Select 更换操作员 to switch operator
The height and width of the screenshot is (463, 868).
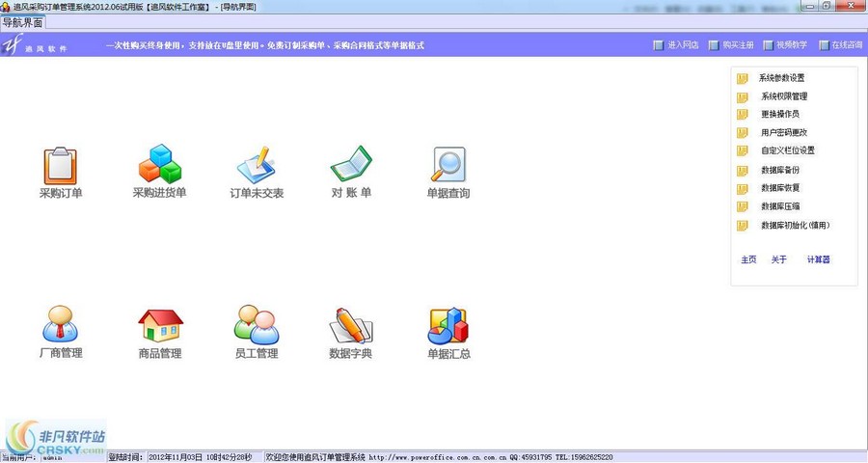coord(780,114)
